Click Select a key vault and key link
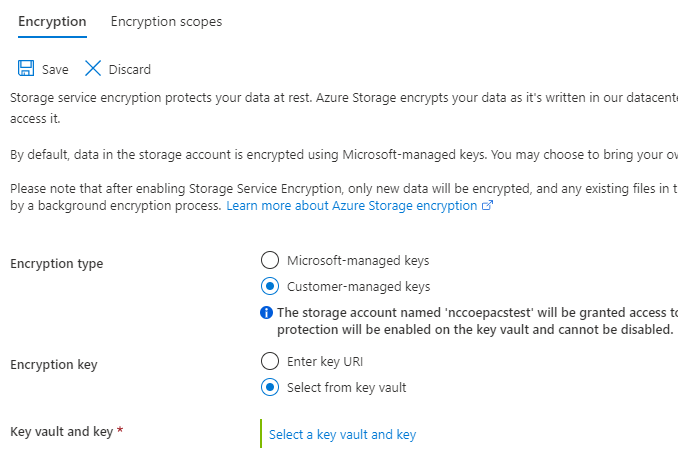678x460 pixels. 342,434
